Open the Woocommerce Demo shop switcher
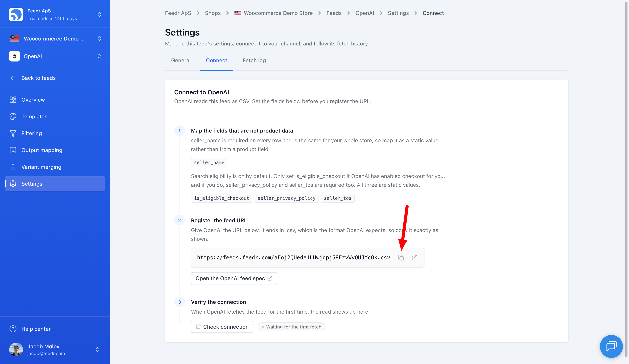Image resolution: width=629 pixels, height=364 pixels. (x=99, y=38)
